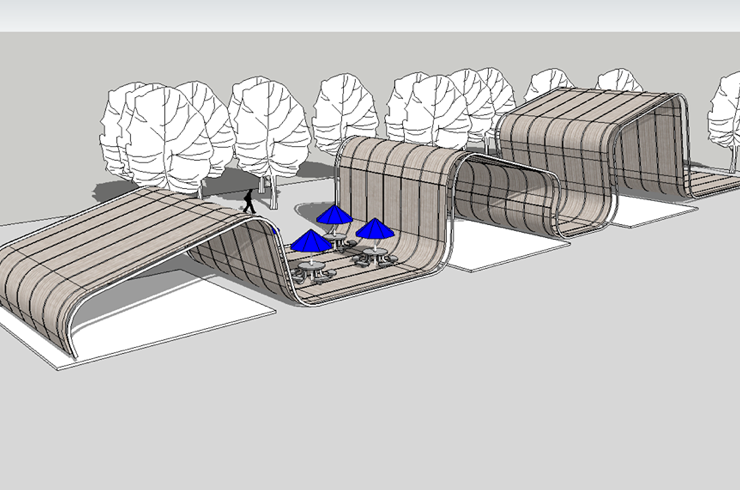Click the blank light bar at the top
The image size is (740, 490).
[370, 15]
